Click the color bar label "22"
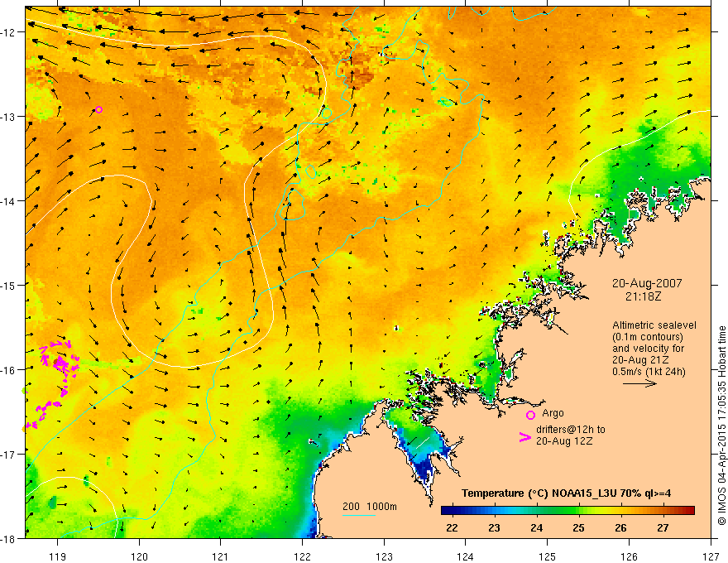The height and width of the screenshot is (563, 728). pyautogui.click(x=452, y=528)
